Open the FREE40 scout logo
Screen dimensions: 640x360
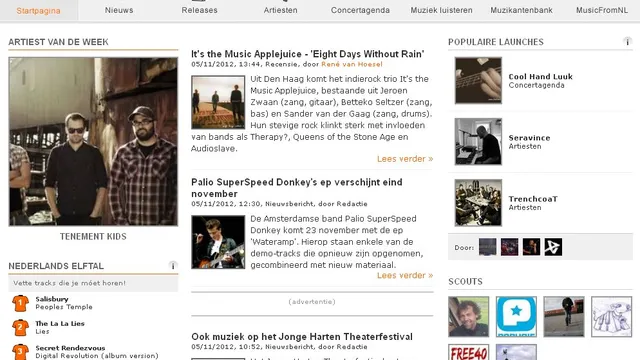click(468, 352)
